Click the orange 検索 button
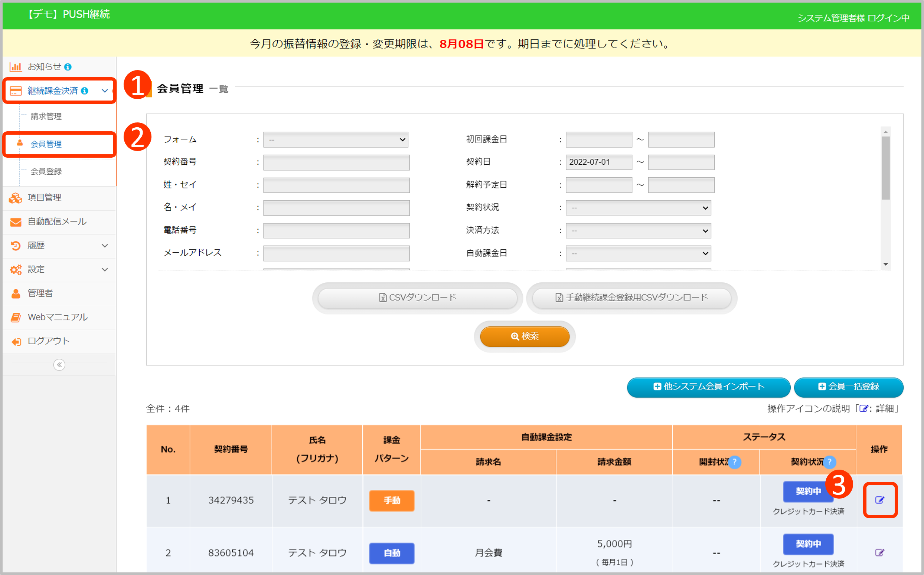The image size is (924, 575). click(525, 336)
